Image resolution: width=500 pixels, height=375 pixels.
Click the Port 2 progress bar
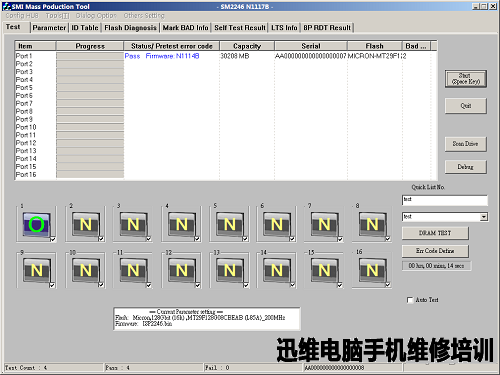pyautogui.click(x=90, y=64)
